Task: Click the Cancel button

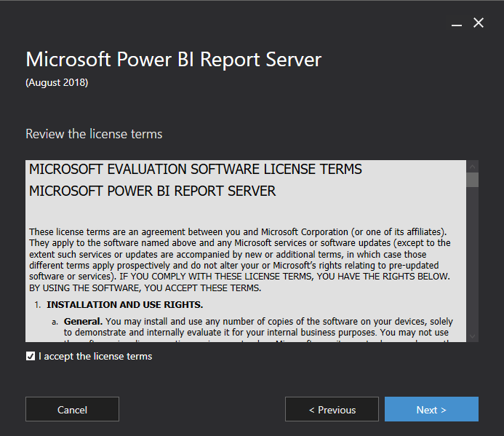Action: coord(72,409)
